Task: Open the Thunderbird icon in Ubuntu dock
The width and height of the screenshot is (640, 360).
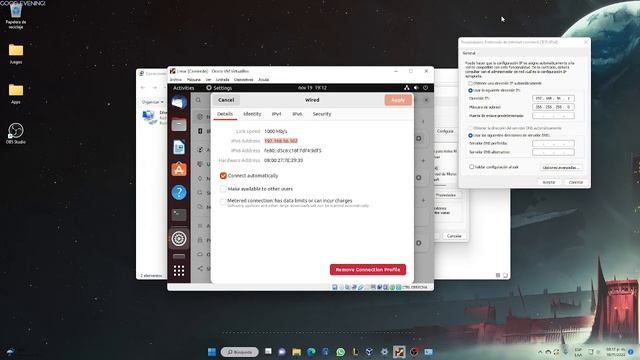Action: click(179, 102)
